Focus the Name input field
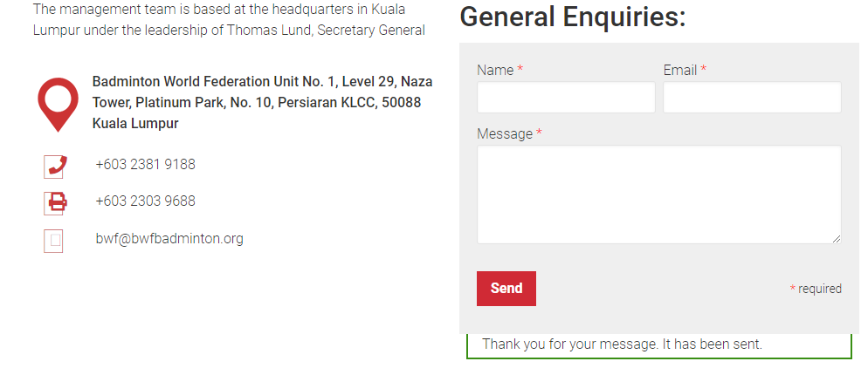Screen dimensions: 868x375 click(x=566, y=98)
